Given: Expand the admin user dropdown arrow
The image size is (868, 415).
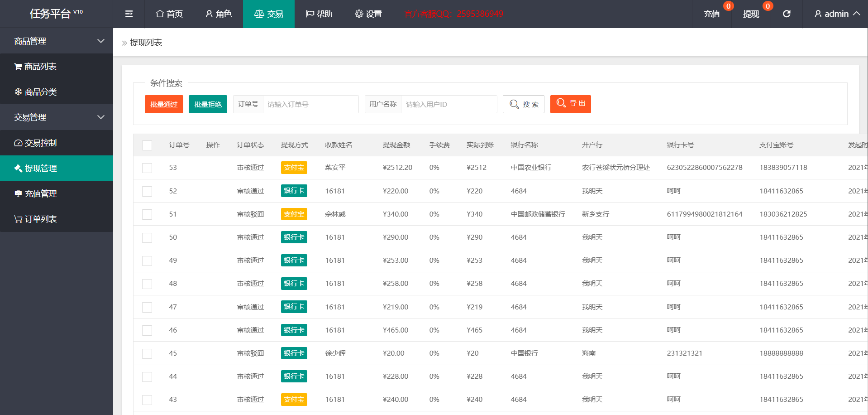Looking at the screenshot, I should coord(856,14).
